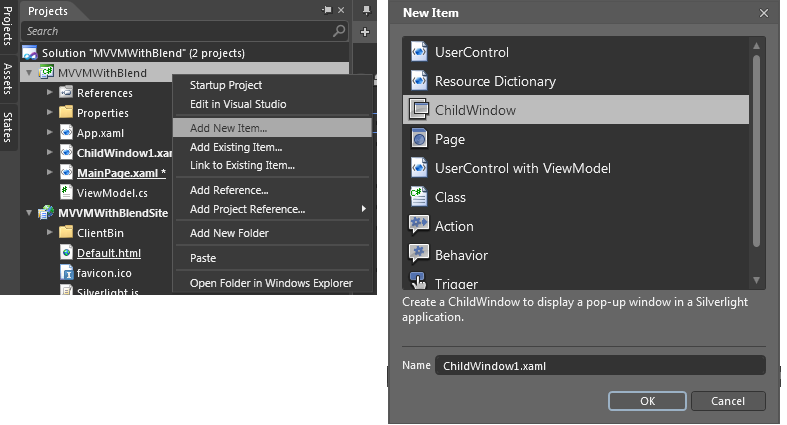The height and width of the screenshot is (425, 787).
Task: Select the 'Resource Dictionary' list text
Action: tap(495, 81)
